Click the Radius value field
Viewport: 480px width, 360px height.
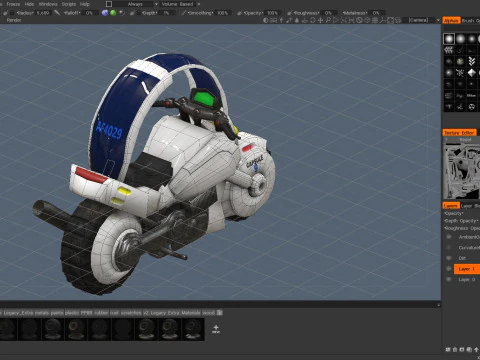point(43,13)
